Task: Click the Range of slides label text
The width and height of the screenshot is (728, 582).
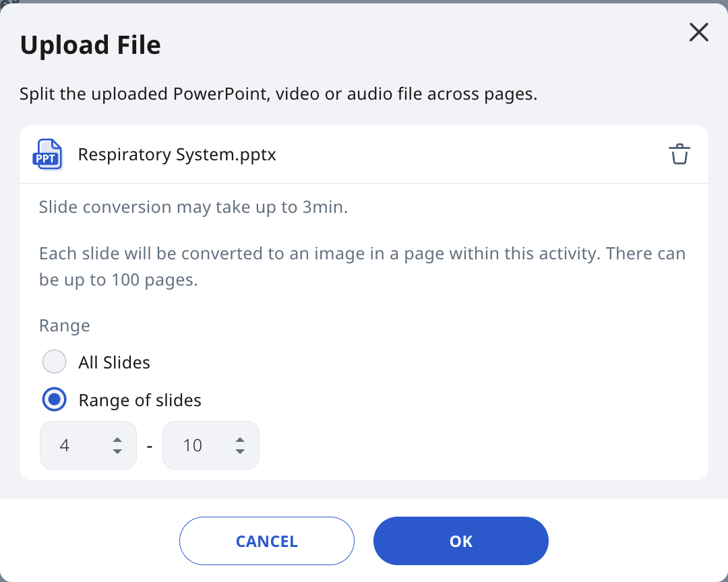Action: point(140,399)
